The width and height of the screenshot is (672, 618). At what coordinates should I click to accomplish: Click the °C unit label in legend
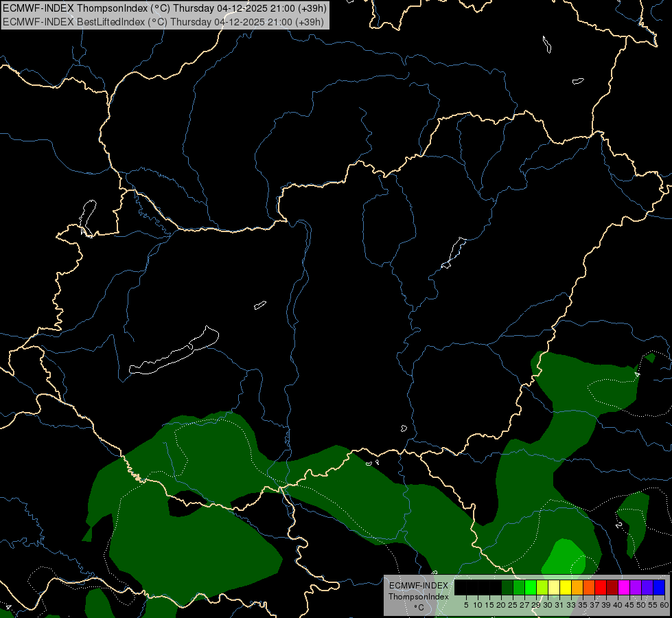pyautogui.click(x=419, y=608)
